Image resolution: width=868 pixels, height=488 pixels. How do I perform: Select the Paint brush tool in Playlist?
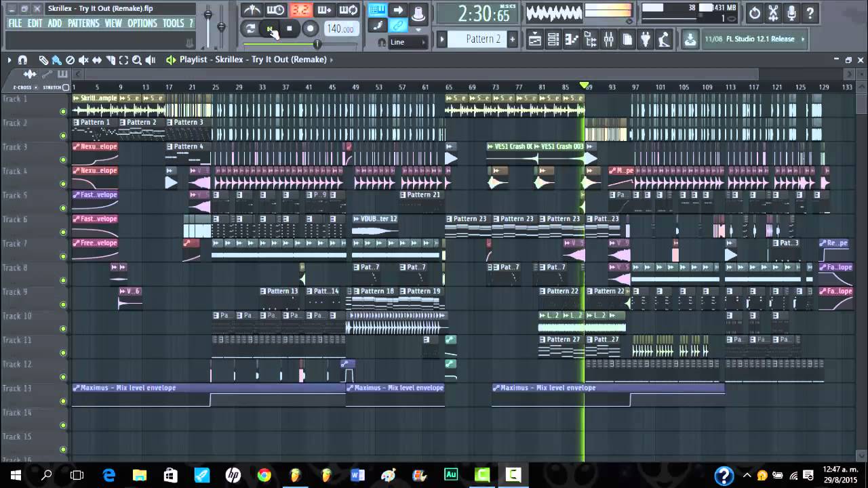click(56, 60)
